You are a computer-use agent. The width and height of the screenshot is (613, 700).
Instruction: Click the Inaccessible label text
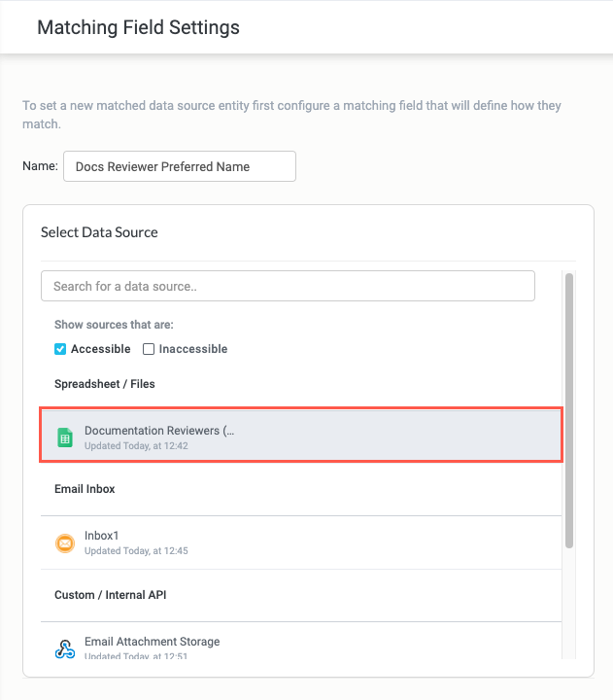192,349
